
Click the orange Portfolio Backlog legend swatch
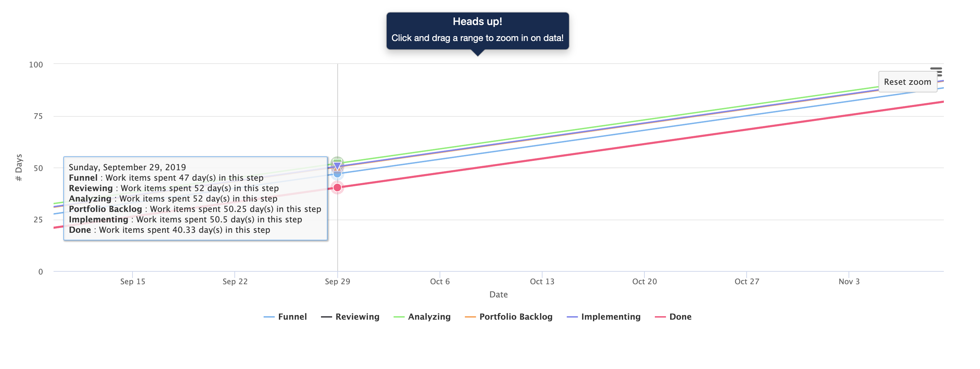[470, 317]
